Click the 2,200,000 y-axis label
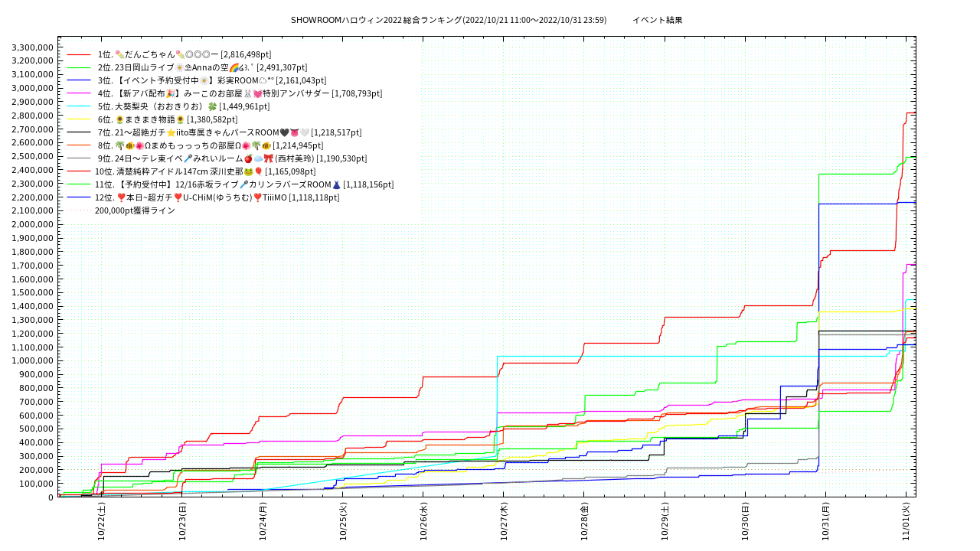Viewport: 980px width, 551px height. [32, 197]
